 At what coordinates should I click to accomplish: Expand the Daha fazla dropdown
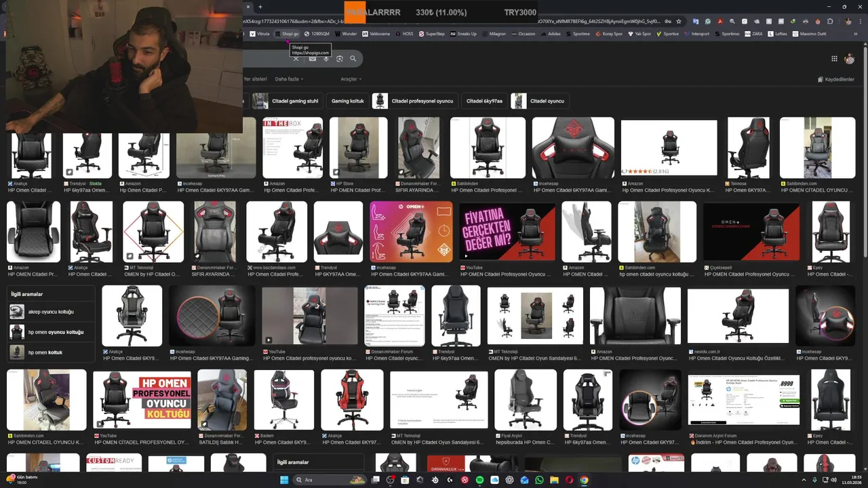[x=289, y=79]
